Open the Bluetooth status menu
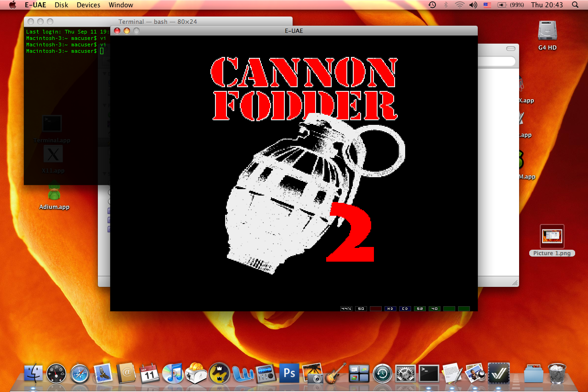The height and width of the screenshot is (392, 588). point(446,5)
